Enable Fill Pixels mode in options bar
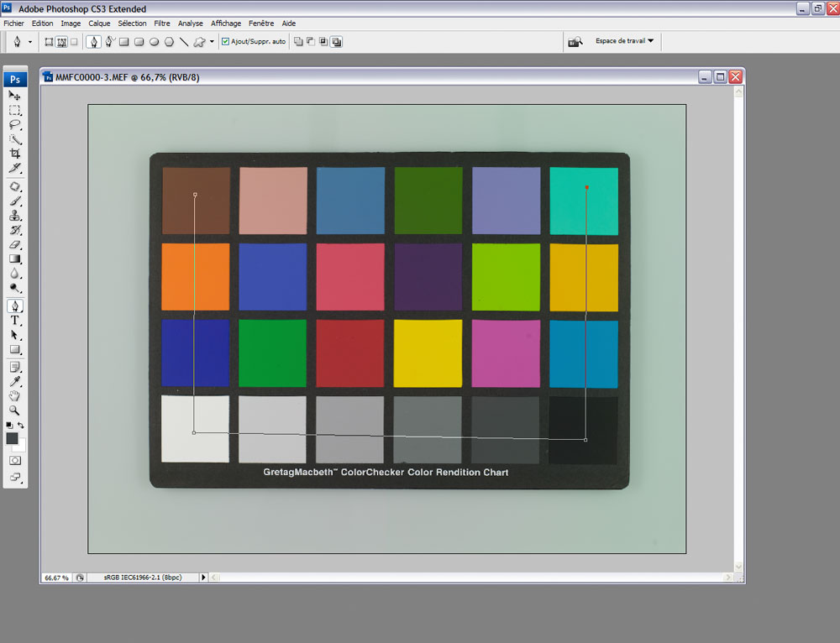840x643 pixels. point(75,42)
